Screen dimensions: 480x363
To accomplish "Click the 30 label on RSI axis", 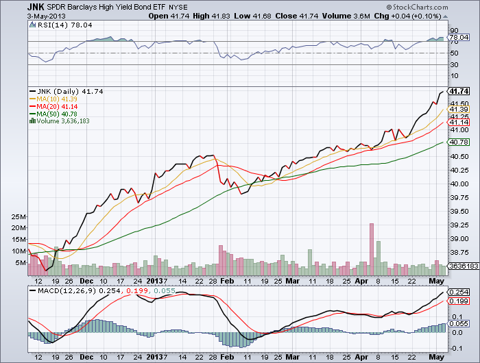I will coord(454,64).
